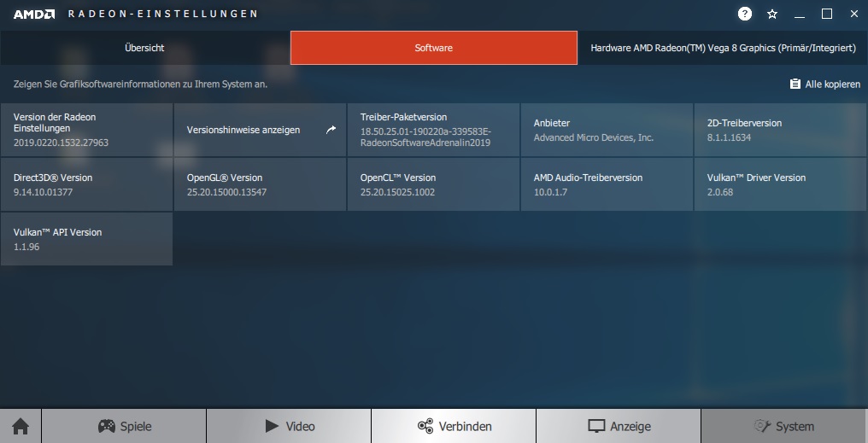Image resolution: width=868 pixels, height=443 pixels.
Task: Click the Direct3D Version tile
Action: 86,184
